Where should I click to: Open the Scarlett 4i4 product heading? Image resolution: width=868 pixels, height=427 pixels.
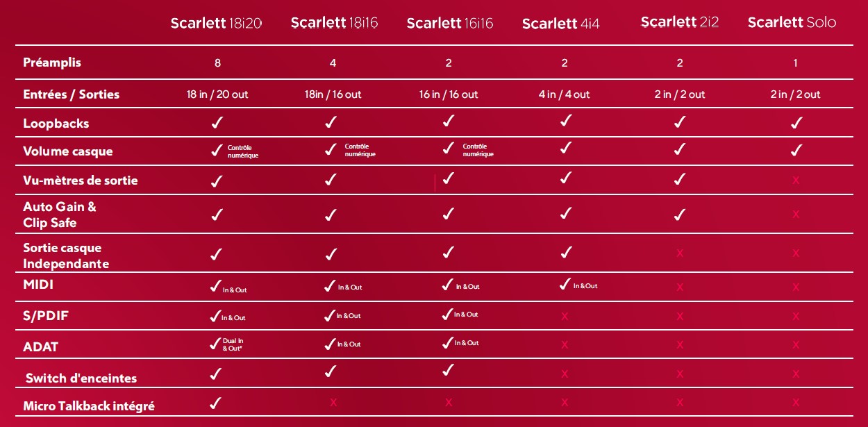pos(560,24)
